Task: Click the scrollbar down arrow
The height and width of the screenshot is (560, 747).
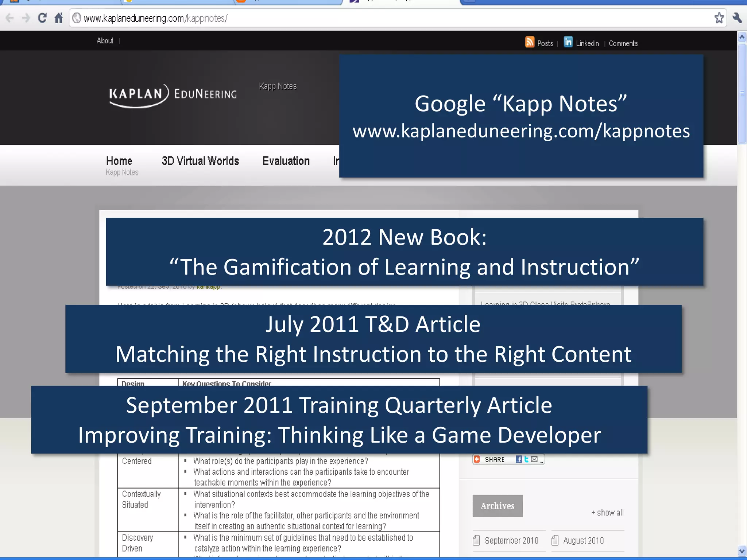Action: pos(742,551)
